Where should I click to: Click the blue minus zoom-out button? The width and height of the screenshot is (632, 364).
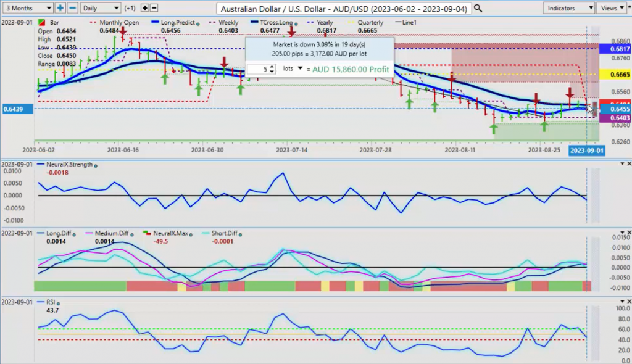coord(72,8)
